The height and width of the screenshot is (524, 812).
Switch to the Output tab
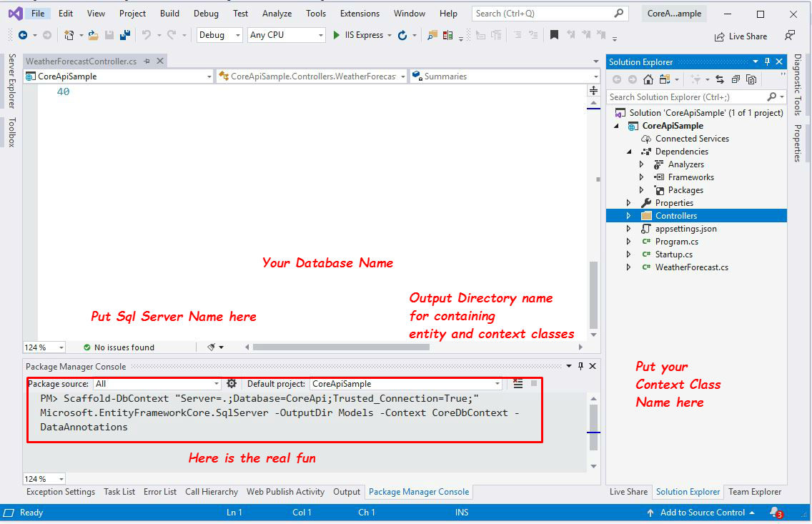tap(347, 492)
